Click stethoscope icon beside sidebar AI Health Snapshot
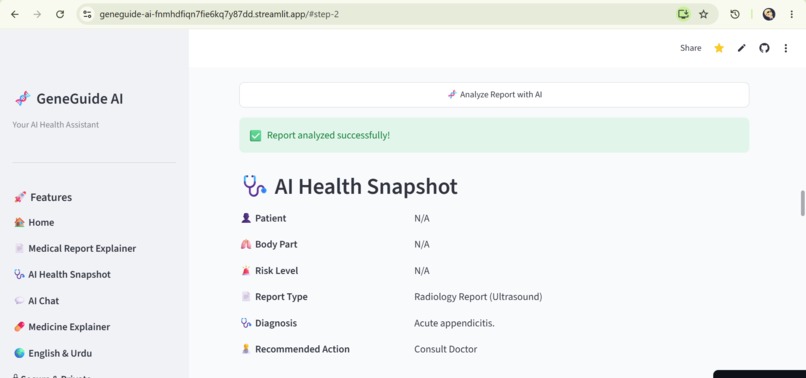This screenshot has height=378, width=806. pos(20,274)
